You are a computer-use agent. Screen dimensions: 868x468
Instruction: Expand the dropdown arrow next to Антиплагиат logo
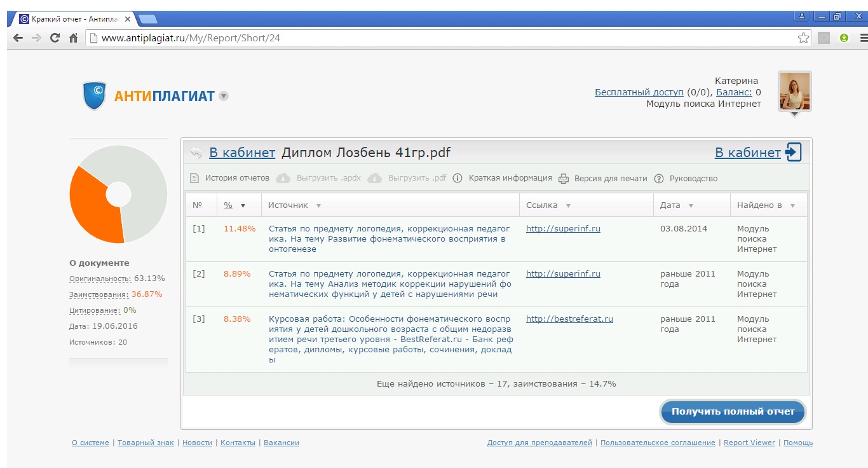(223, 96)
